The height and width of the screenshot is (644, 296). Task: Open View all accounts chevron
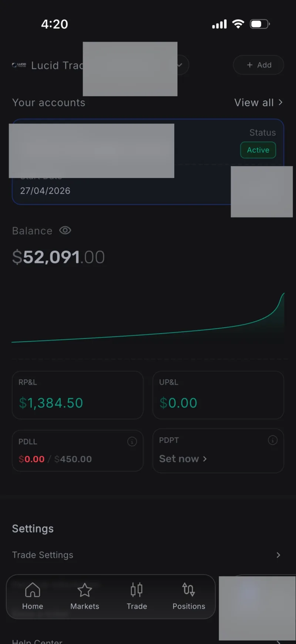(280, 102)
